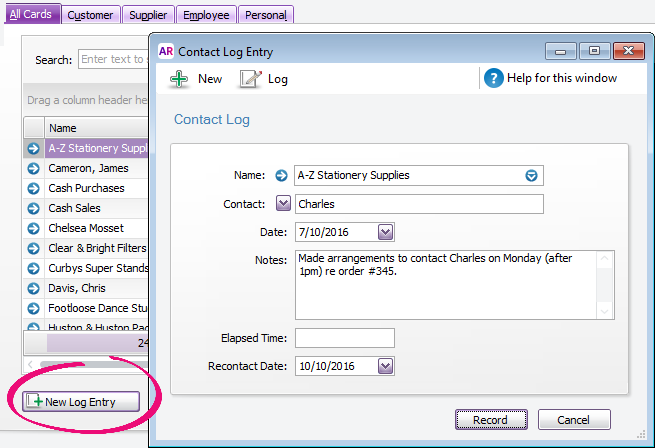Click the Log toolbar label
The width and height of the screenshot is (655, 448).
pyautogui.click(x=278, y=79)
